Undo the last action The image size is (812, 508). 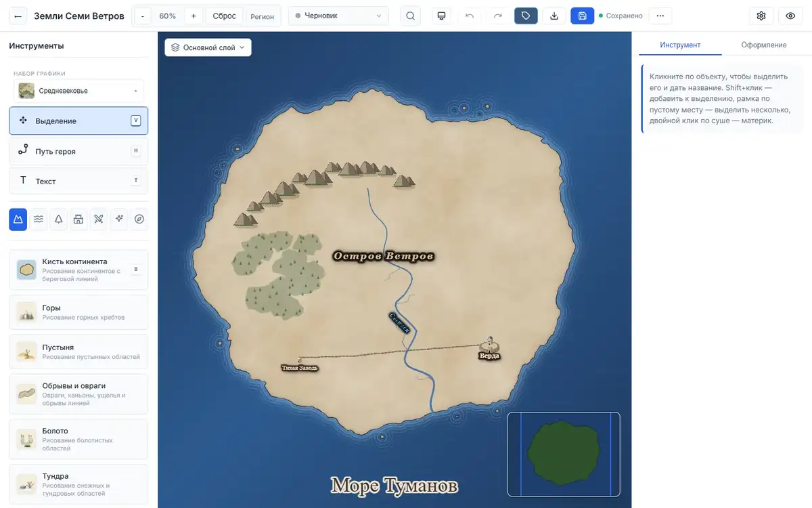click(470, 16)
